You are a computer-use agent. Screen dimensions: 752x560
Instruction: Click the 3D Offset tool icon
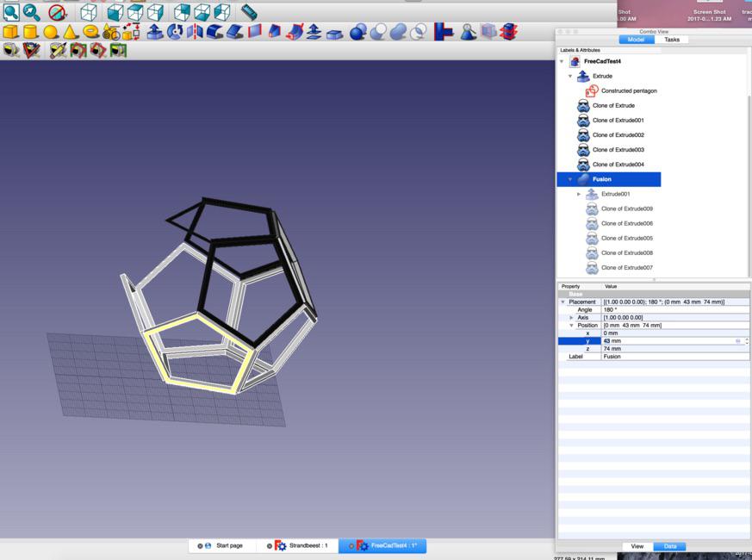click(314, 32)
